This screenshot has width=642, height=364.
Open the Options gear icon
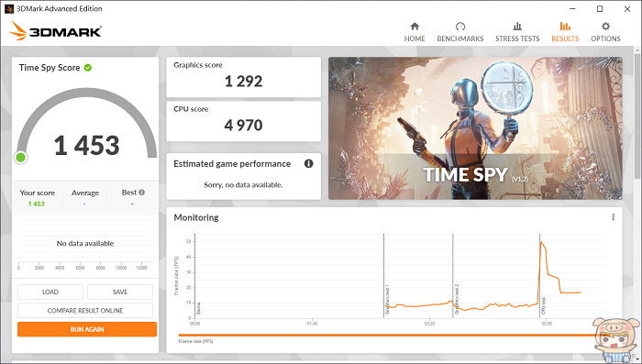tap(605, 27)
